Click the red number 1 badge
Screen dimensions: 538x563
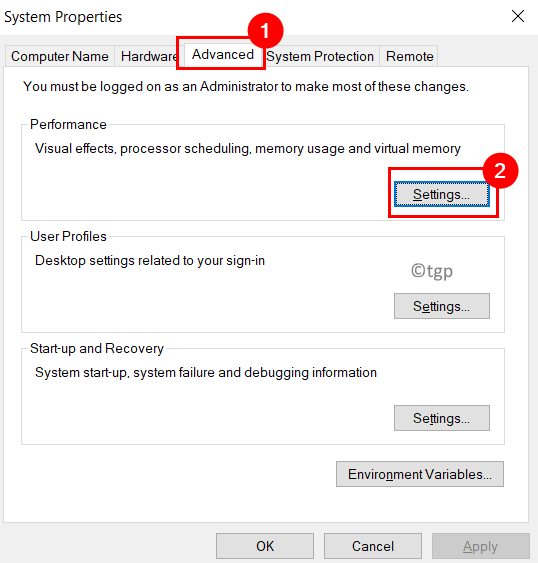coord(265,31)
